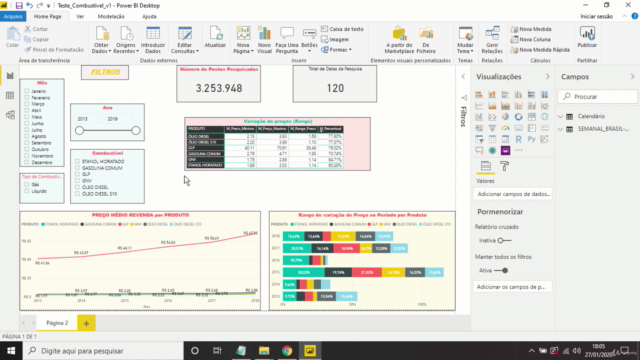This screenshot has width=640, height=360.
Task: Check ETANOL HIDRATADO checkbox
Action: pyautogui.click(x=77, y=161)
